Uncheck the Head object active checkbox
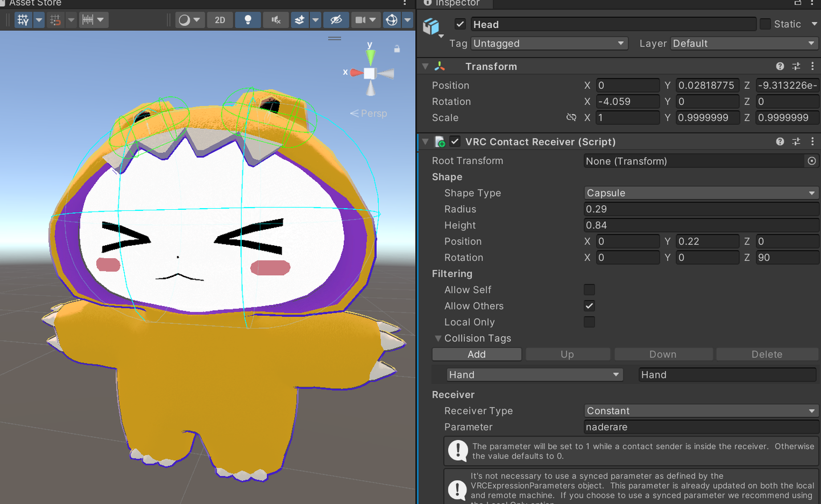The height and width of the screenshot is (504, 821). (x=460, y=24)
